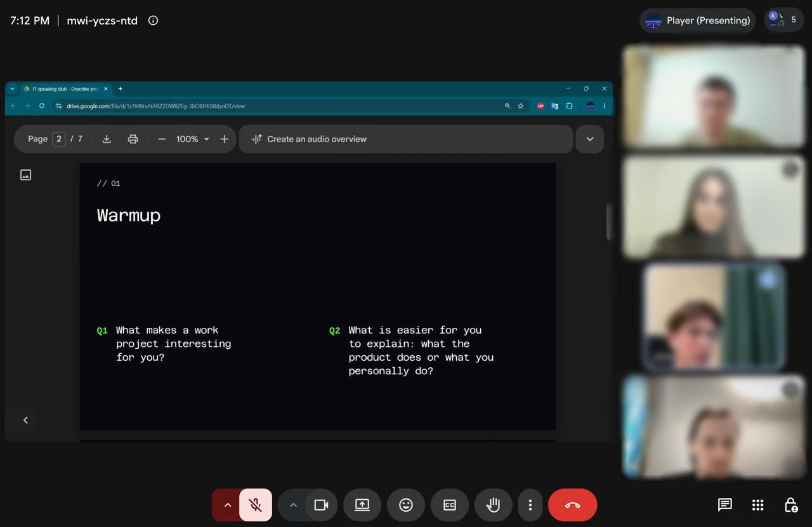The height and width of the screenshot is (527, 812).
Task: Open the emoji reactions button
Action: pyautogui.click(x=406, y=505)
